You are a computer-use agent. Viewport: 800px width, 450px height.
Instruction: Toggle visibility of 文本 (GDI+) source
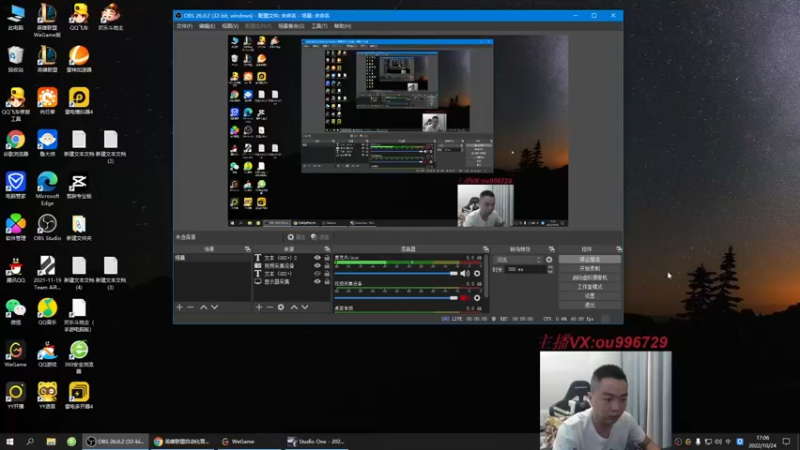click(317, 273)
